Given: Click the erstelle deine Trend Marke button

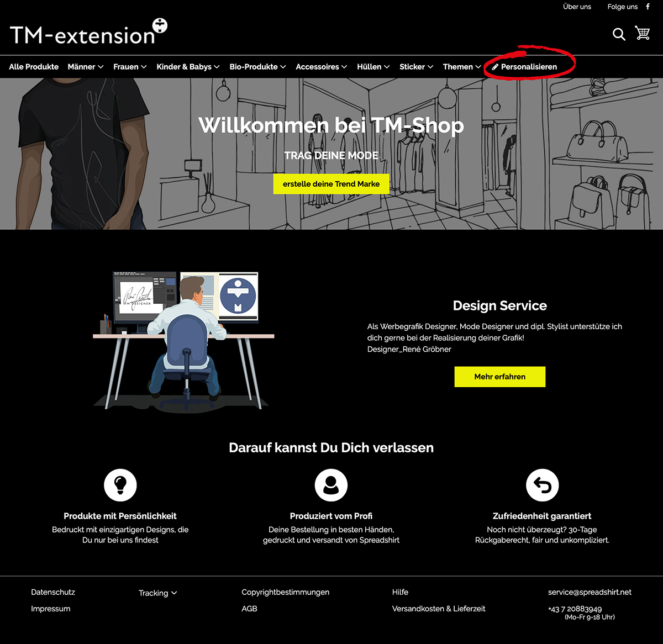Looking at the screenshot, I should tap(331, 184).
